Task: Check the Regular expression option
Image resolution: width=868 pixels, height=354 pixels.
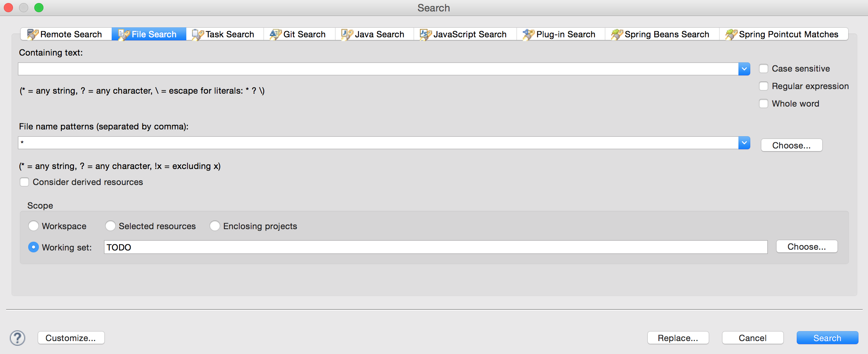Action: point(764,86)
